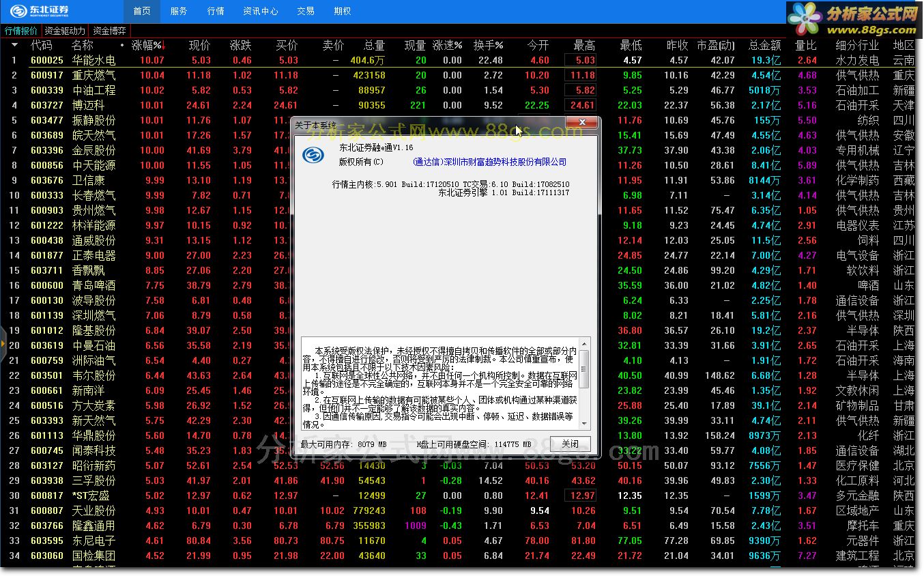The width and height of the screenshot is (924, 576).
Task: Click the license text scrollbar thumb
Action: (x=583, y=369)
